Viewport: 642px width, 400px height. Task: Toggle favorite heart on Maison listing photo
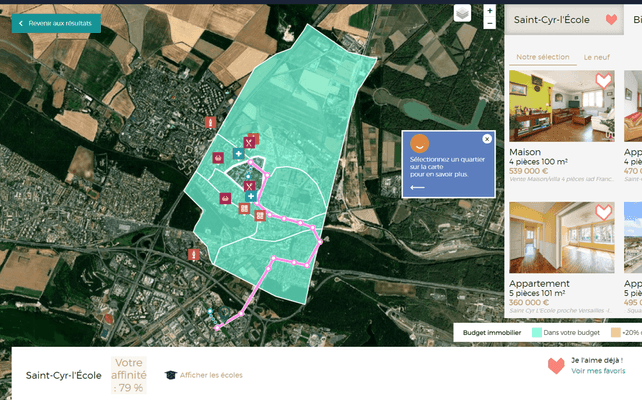pyautogui.click(x=602, y=81)
